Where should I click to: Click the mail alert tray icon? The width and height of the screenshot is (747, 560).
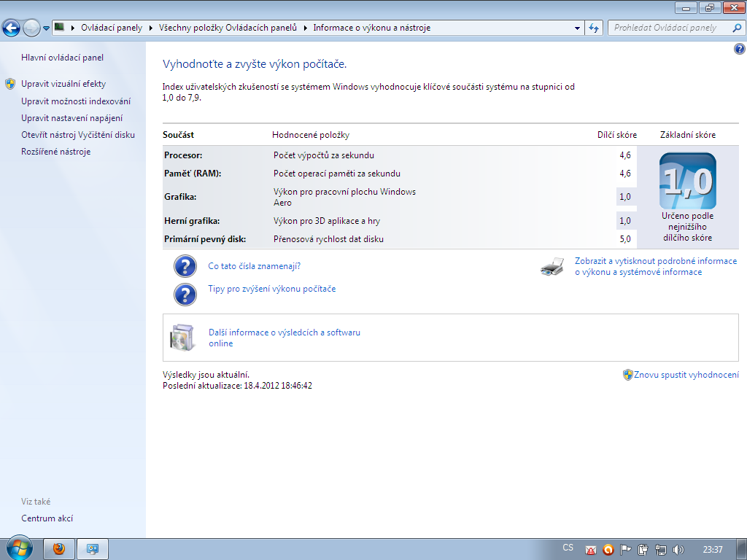(x=591, y=550)
